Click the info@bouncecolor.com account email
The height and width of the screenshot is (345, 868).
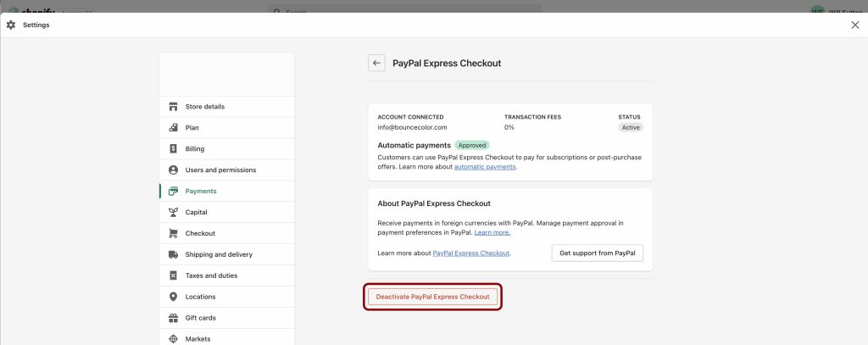coord(413,127)
